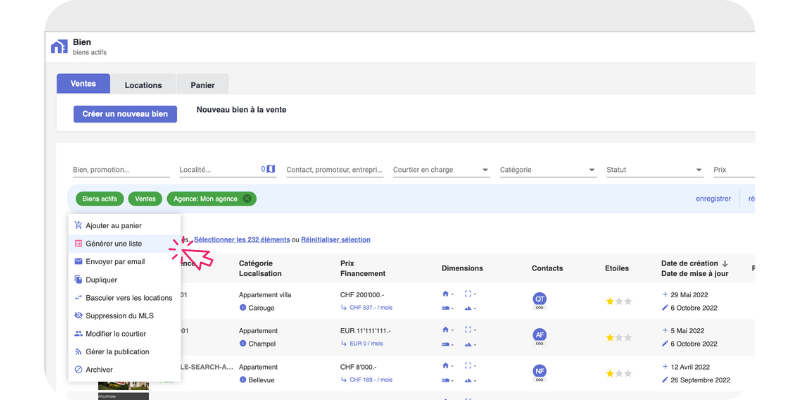Click the 'Réinitialiser sélection' link
Image resolution: width=800 pixels, height=400 pixels.
point(336,239)
